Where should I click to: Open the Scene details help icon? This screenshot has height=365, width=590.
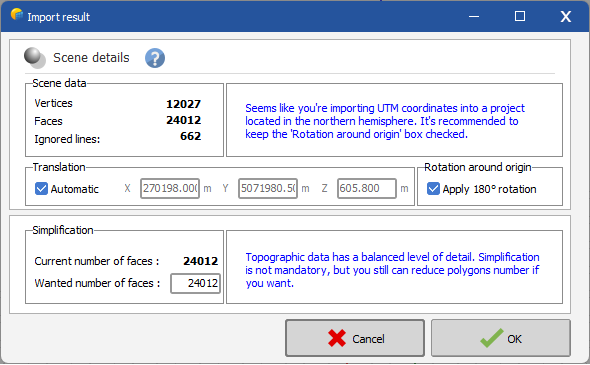coord(155,58)
